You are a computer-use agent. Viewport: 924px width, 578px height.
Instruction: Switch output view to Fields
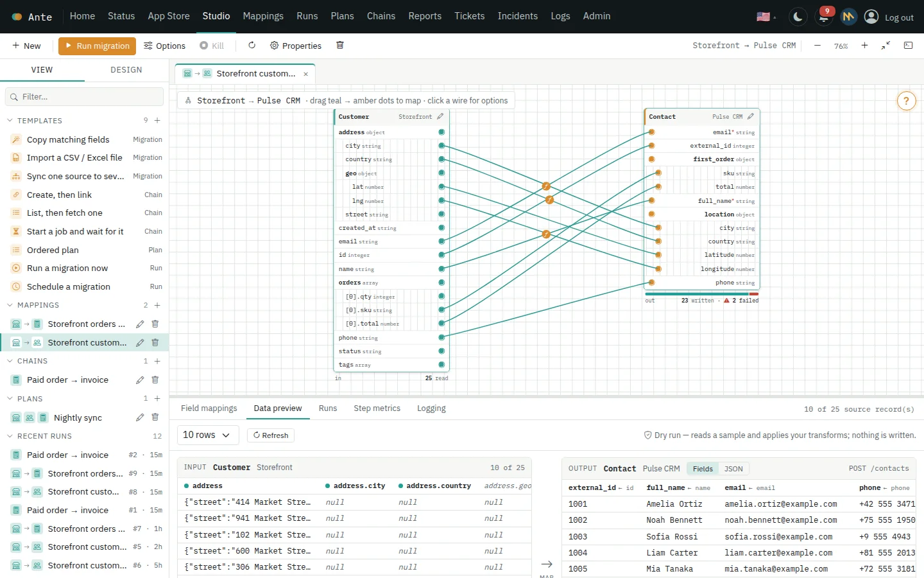pyautogui.click(x=703, y=469)
